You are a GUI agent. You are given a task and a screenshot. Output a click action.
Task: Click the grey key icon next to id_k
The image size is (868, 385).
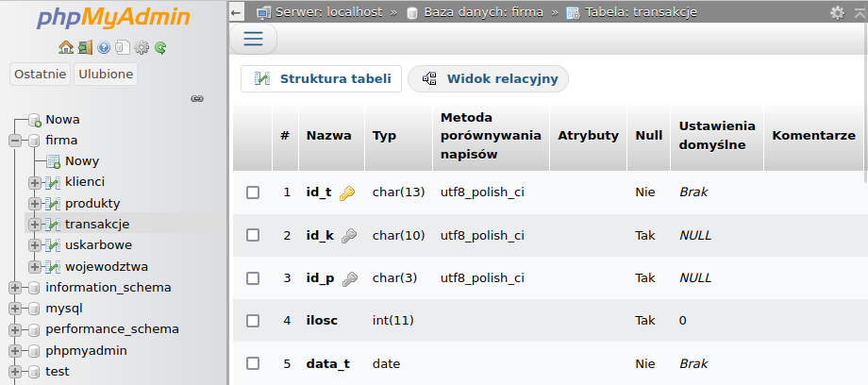(x=349, y=236)
